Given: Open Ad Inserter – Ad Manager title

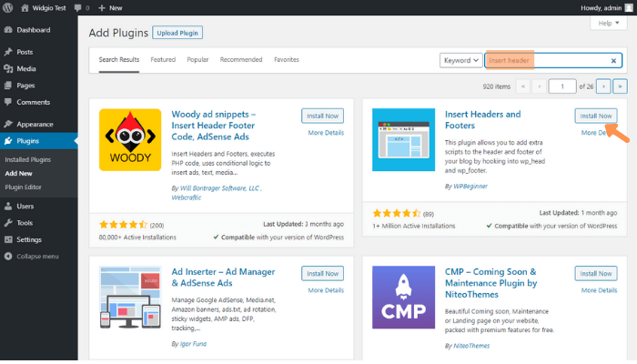Looking at the screenshot, I should pyautogui.click(x=223, y=278).
